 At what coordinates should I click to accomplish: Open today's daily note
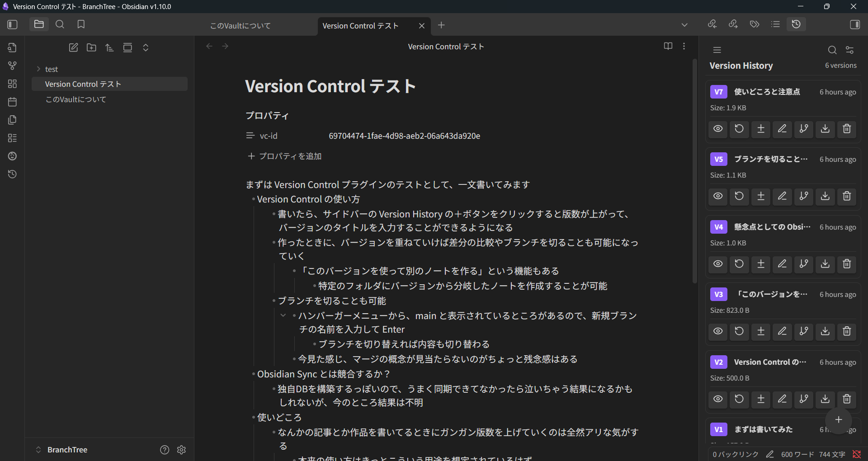pos(12,102)
